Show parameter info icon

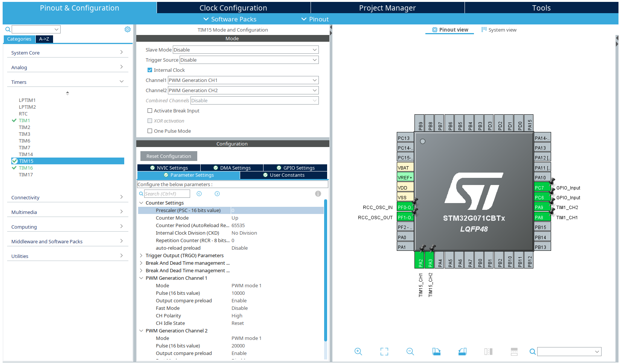(318, 194)
